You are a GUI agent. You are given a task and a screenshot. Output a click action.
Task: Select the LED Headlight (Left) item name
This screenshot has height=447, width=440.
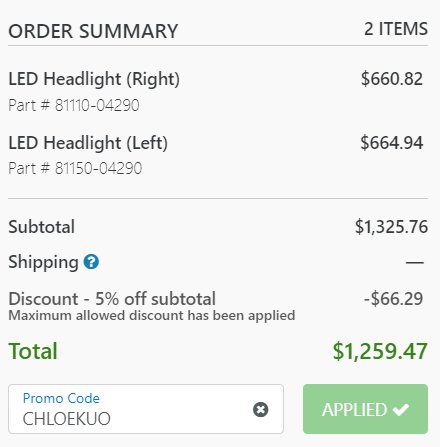(x=88, y=143)
